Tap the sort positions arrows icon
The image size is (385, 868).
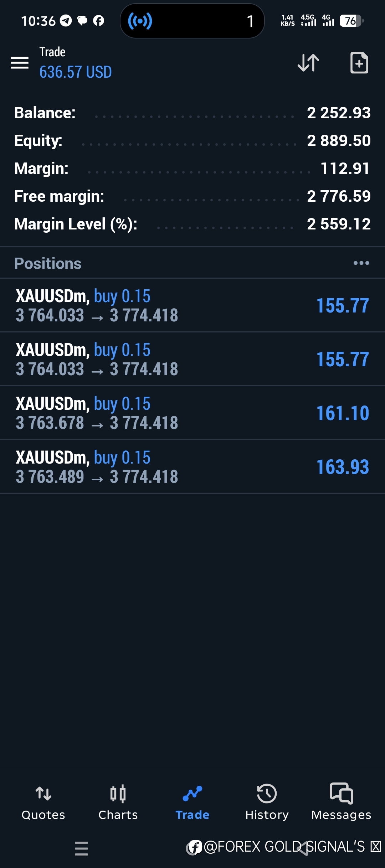click(308, 63)
